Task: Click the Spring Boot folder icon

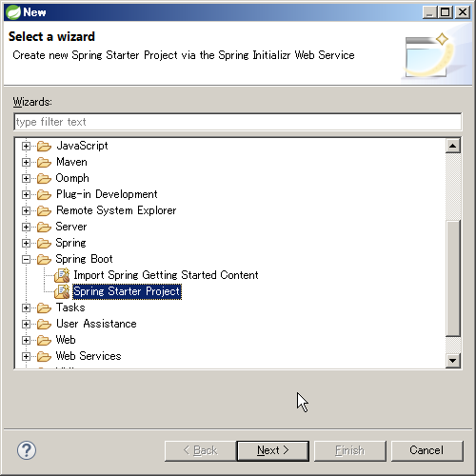Action: click(x=44, y=259)
